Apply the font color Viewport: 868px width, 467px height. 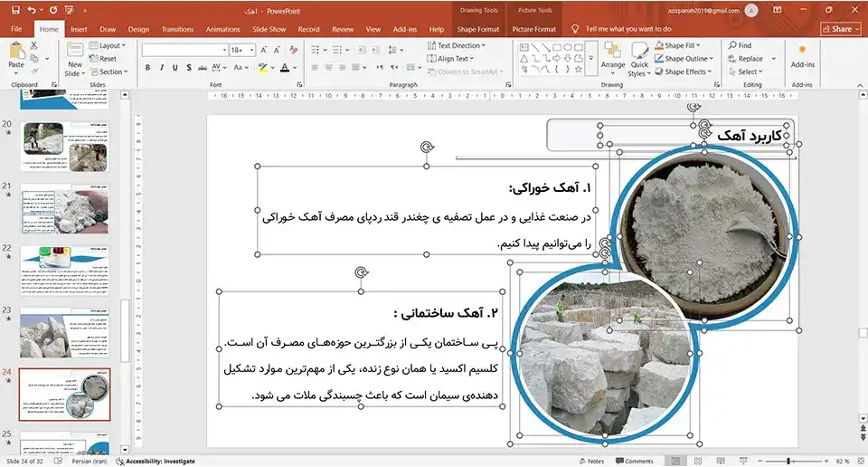pyautogui.click(x=285, y=68)
